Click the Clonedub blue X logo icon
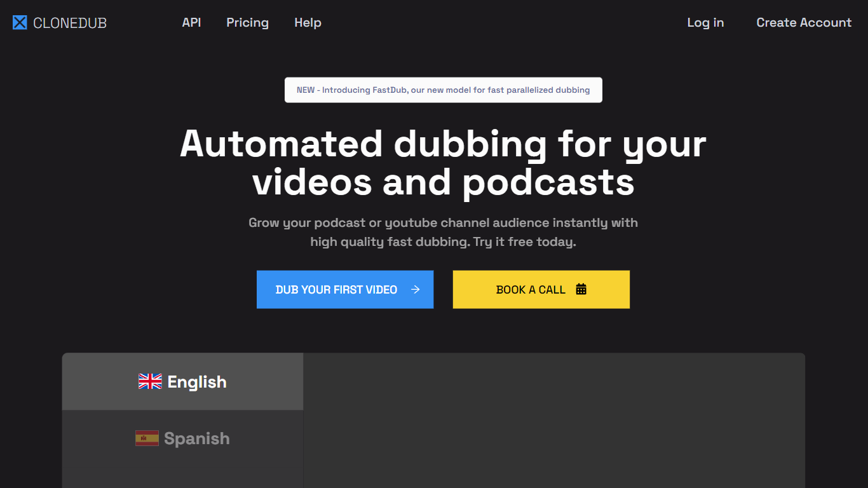Screen dimensions: 868x488 pos(20,23)
